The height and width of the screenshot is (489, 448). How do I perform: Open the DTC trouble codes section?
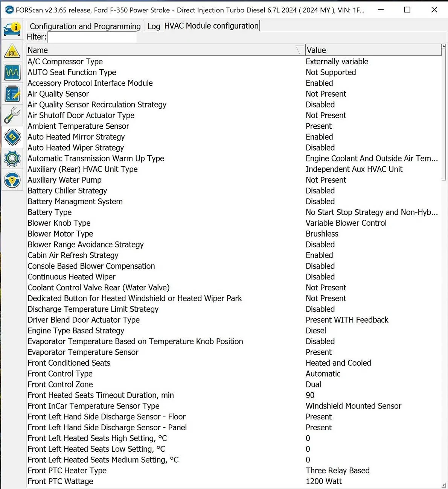pyautogui.click(x=12, y=51)
